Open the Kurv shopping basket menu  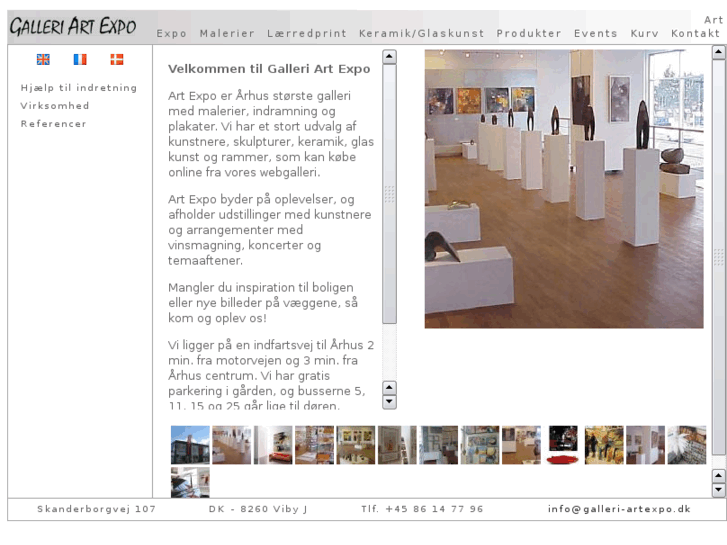644,33
